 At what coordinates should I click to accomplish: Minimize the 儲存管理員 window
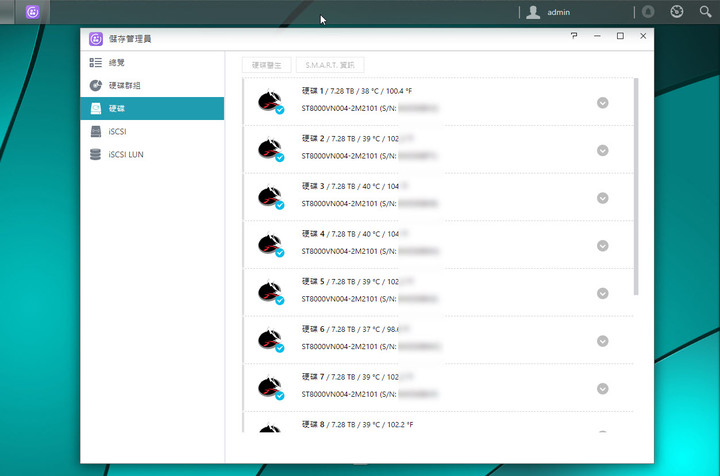coord(597,36)
